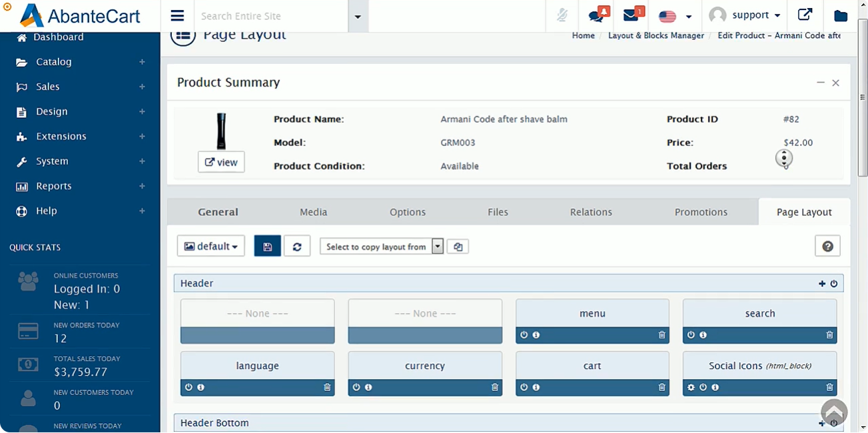Show info for the search block

(x=703, y=335)
